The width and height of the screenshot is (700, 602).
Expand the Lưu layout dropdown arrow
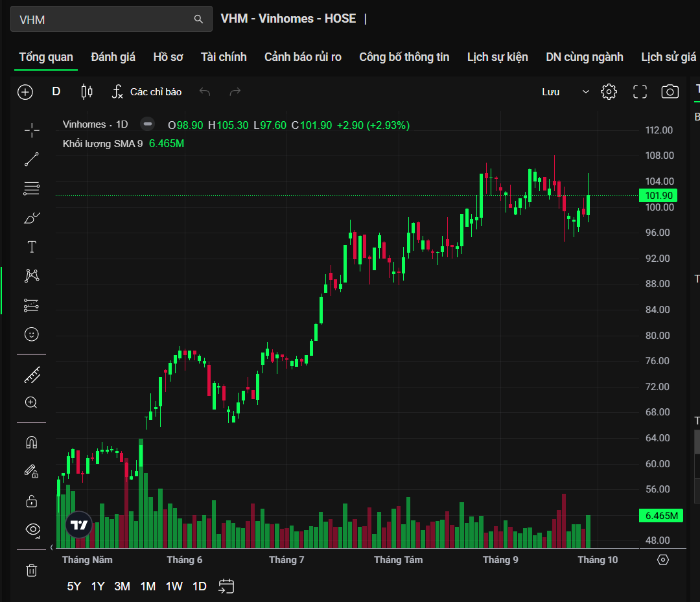pos(586,92)
